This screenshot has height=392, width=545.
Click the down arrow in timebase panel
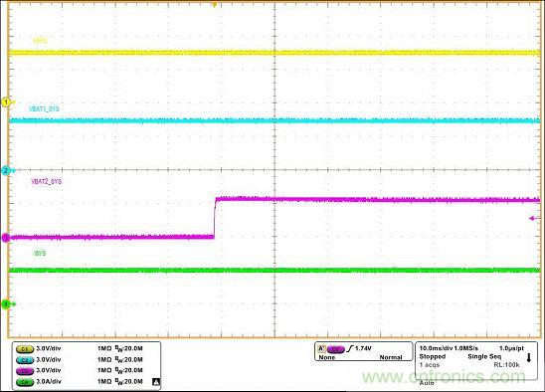click(529, 358)
